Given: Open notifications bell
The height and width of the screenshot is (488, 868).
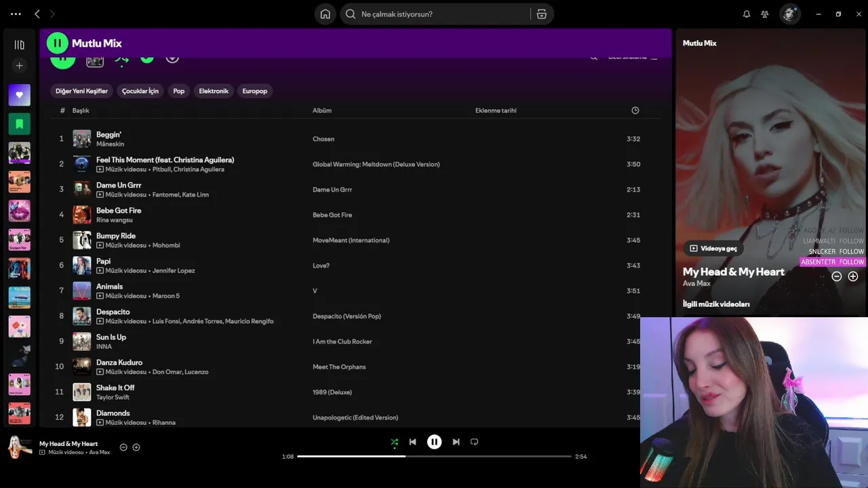Looking at the screenshot, I should tap(747, 14).
